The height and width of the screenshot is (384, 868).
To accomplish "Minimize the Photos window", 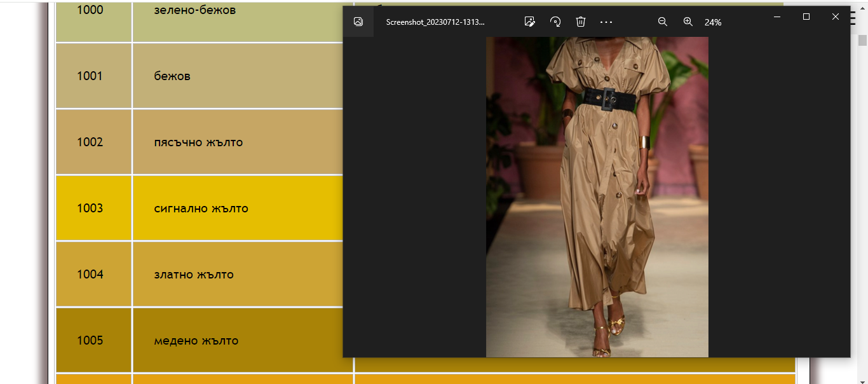I will (x=777, y=17).
